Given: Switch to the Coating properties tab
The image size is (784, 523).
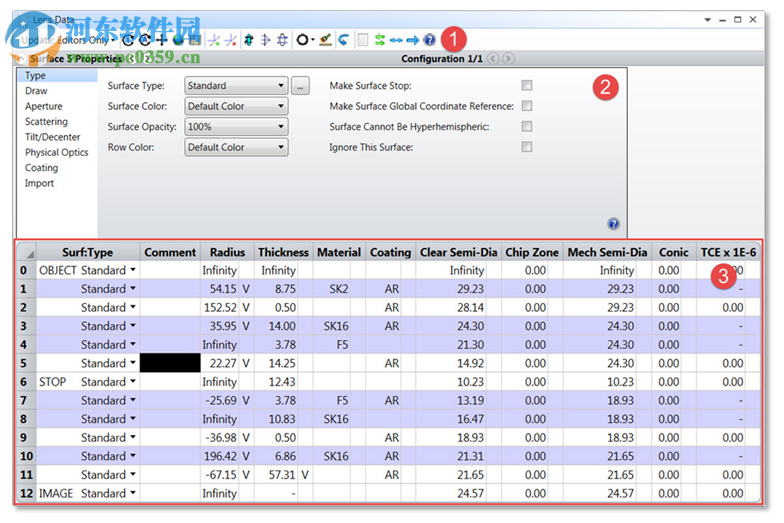Looking at the screenshot, I should coord(42,168).
